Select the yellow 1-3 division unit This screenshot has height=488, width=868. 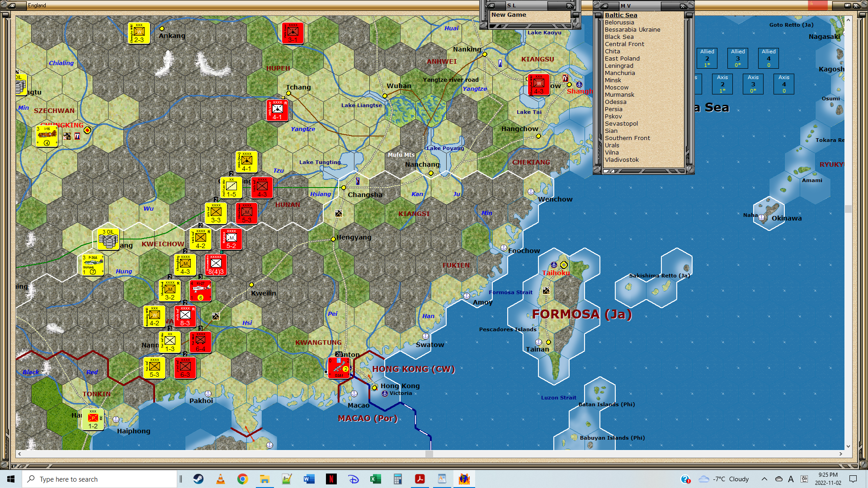pyautogui.click(x=170, y=342)
